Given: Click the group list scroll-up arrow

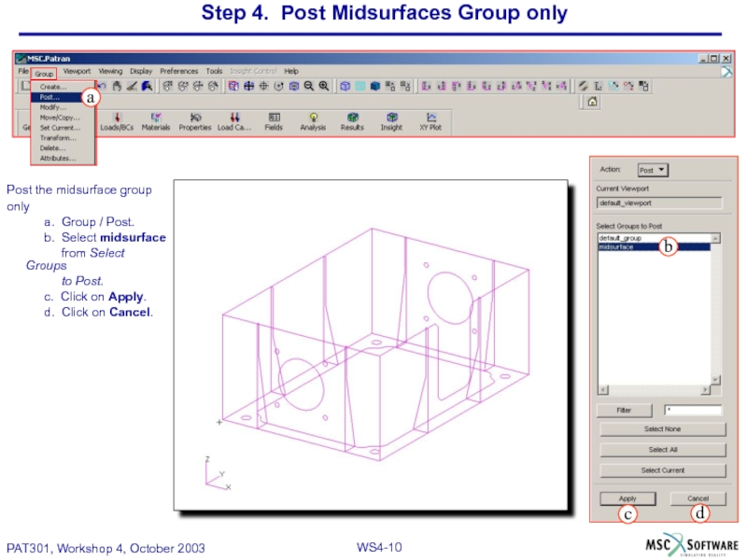Looking at the screenshot, I should 715,238.
